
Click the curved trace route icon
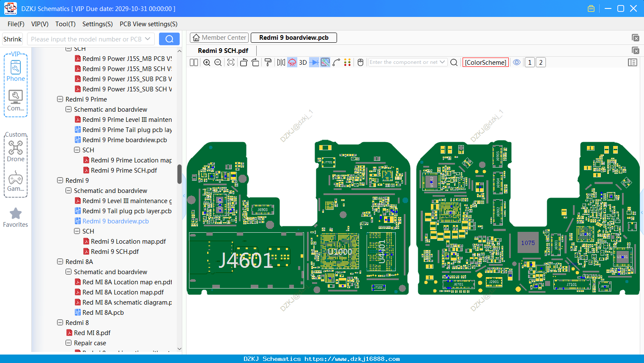(337, 63)
